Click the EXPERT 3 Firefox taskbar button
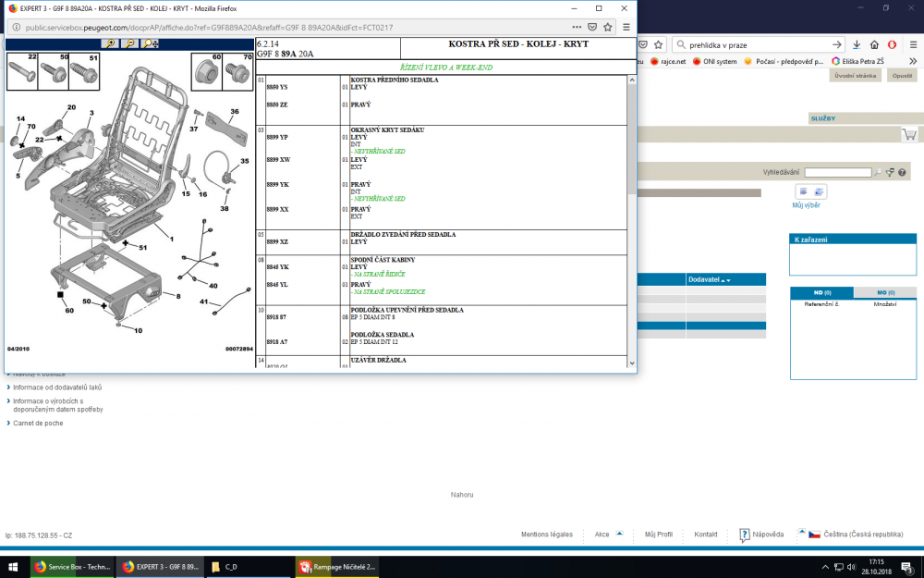Viewport: 924px width, 578px height. (160, 567)
